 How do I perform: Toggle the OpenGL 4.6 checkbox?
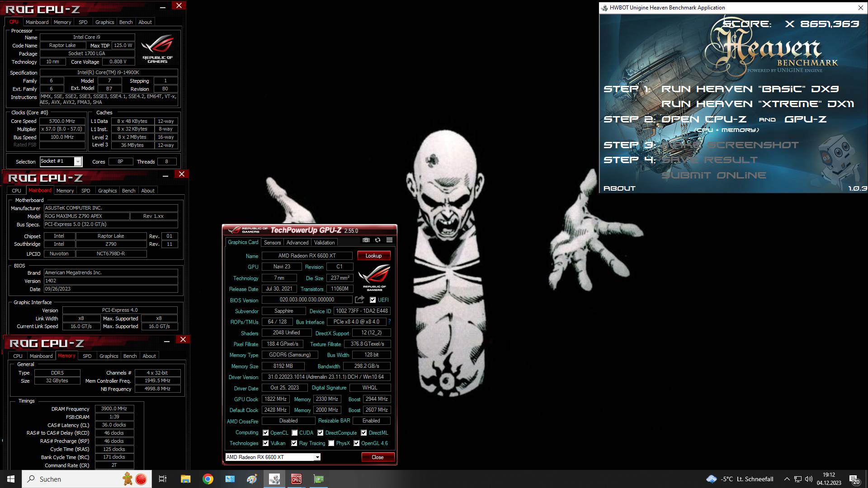(x=357, y=443)
